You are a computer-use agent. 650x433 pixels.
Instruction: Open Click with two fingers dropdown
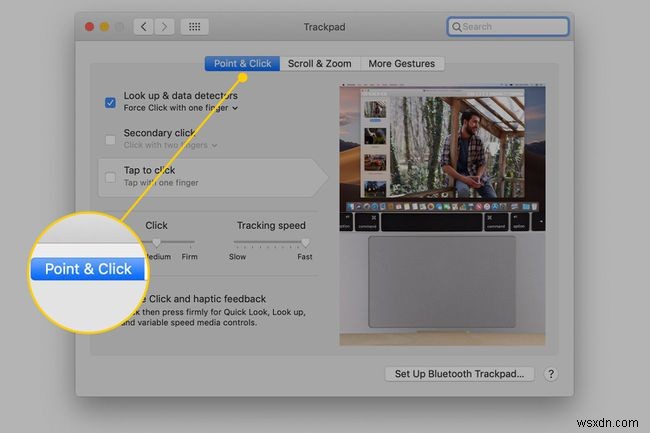tap(170, 145)
